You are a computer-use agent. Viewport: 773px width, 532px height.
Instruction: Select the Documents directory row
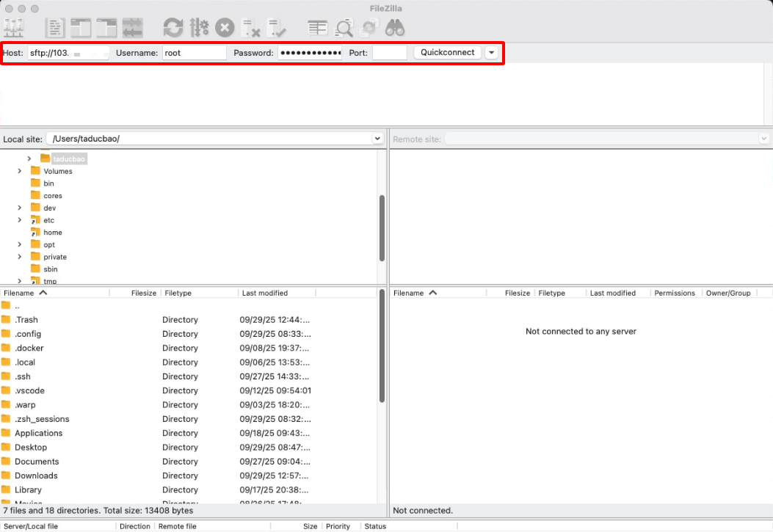[x=189, y=462]
